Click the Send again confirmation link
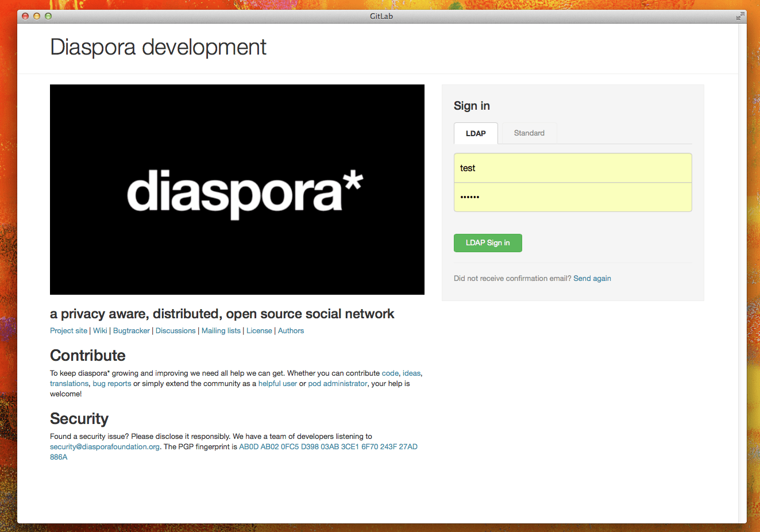Image resolution: width=760 pixels, height=532 pixels. click(592, 279)
